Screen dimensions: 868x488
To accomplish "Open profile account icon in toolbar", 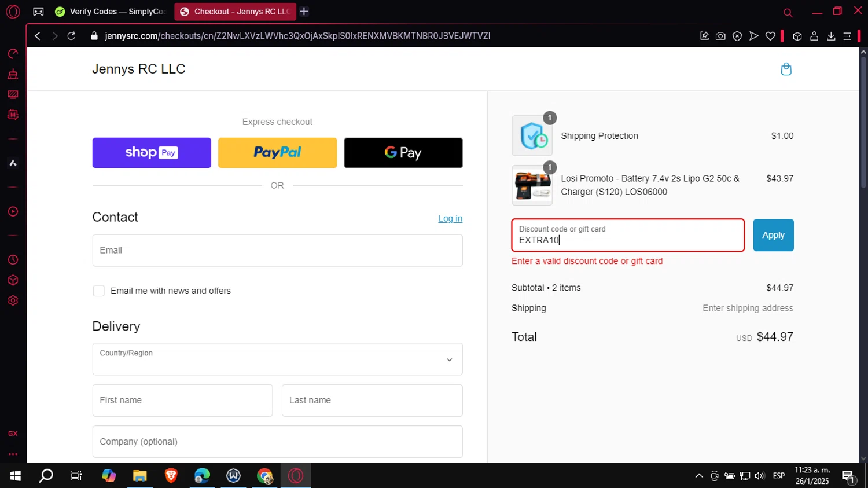I will (x=814, y=36).
